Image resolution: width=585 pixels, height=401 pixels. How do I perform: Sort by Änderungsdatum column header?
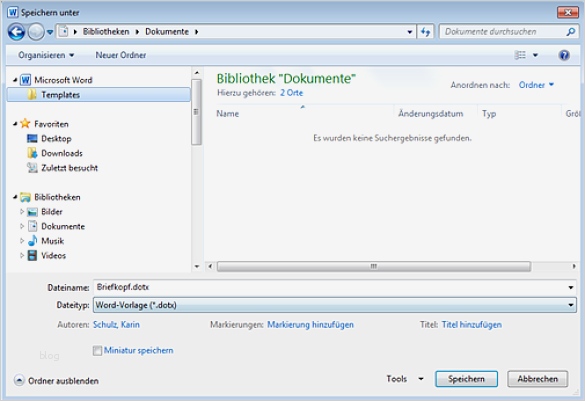tap(431, 114)
